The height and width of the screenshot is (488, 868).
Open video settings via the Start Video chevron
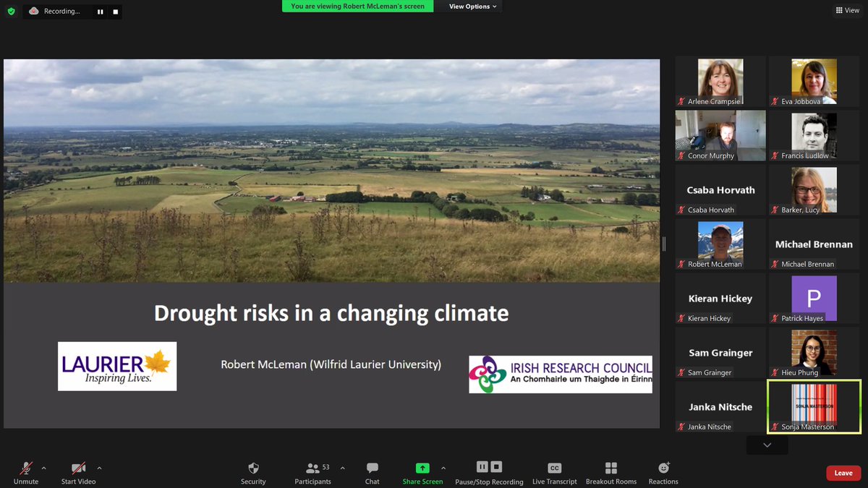(x=99, y=467)
